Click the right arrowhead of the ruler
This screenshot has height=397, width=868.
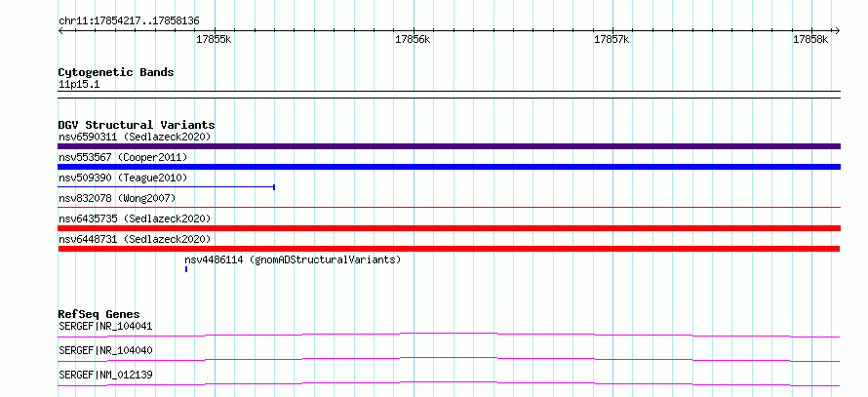838,30
